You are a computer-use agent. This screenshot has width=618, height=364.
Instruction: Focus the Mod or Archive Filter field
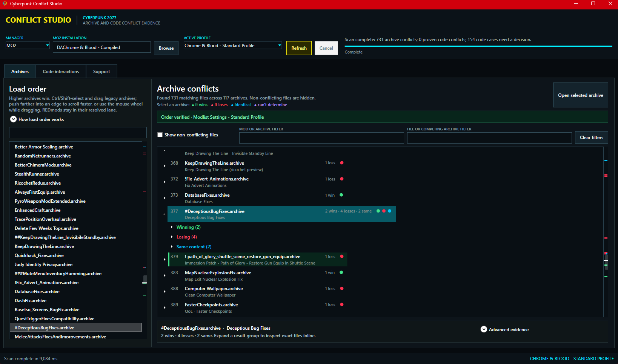321,138
